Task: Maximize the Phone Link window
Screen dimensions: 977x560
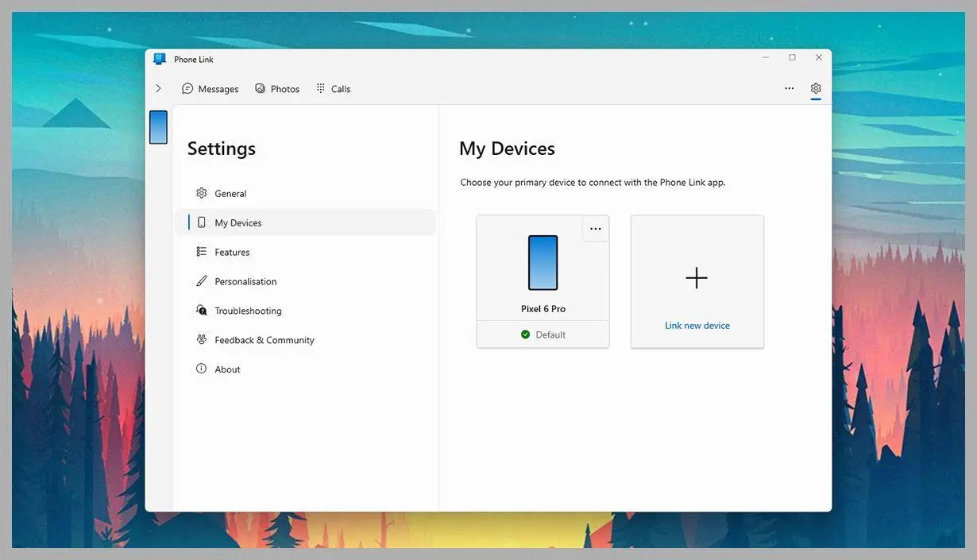Action: (x=792, y=58)
